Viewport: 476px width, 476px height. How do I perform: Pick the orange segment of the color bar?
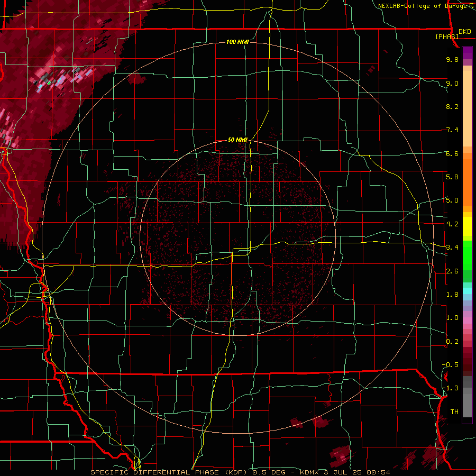click(x=467, y=182)
